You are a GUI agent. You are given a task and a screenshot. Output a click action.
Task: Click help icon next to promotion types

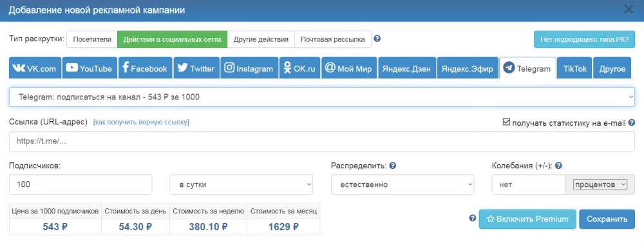pos(377,39)
